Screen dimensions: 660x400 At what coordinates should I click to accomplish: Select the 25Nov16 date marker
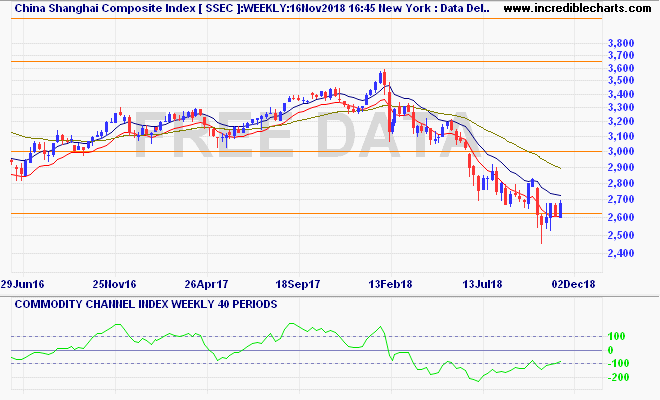coord(116,284)
